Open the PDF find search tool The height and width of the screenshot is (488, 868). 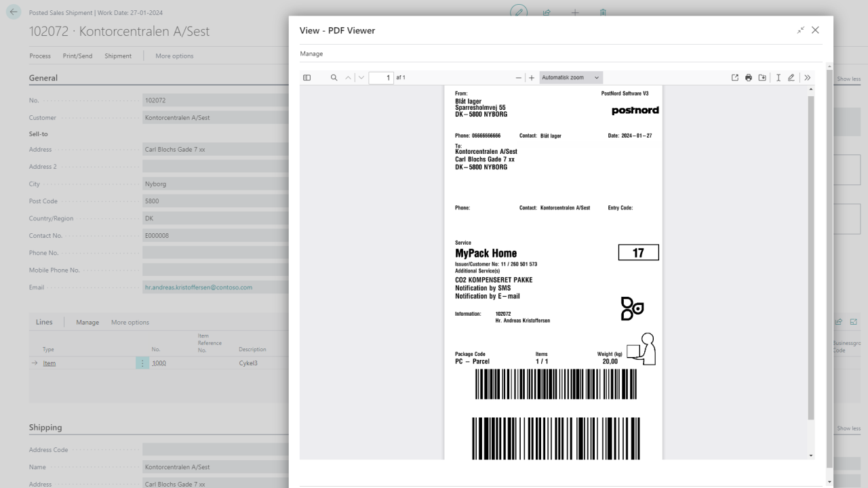pos(334,78)
